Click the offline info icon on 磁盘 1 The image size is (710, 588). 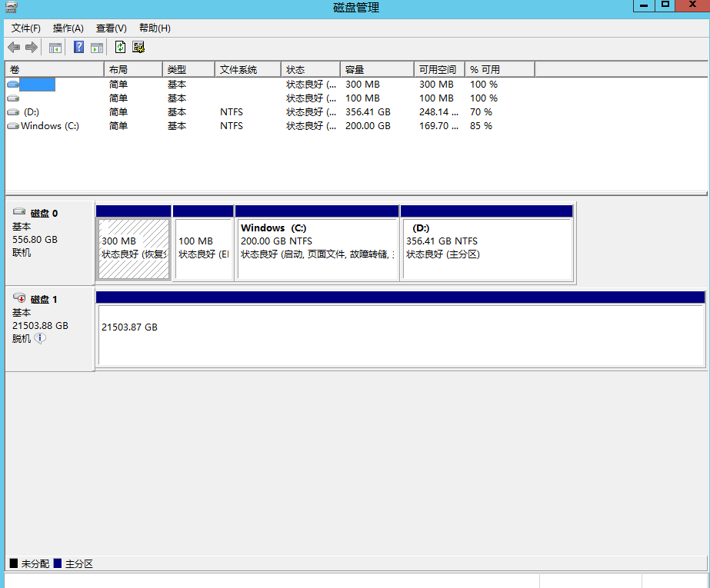click(40, 338)
